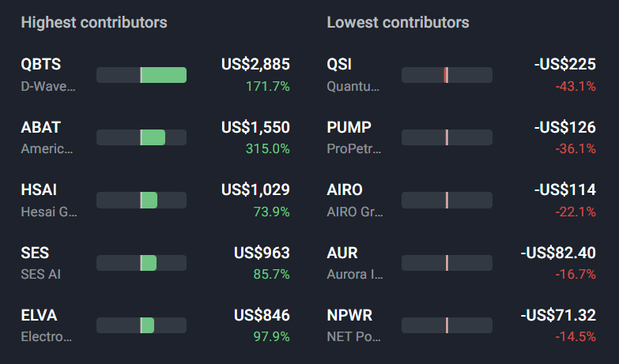The height and width of the screenshot is (364, 619).
Task: Open HSAI Hesai holding entry
Action: point(39,190)
